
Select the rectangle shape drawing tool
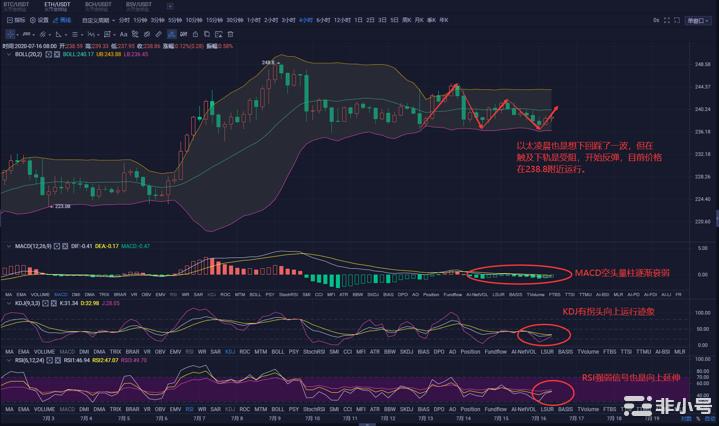click(107, 34)
